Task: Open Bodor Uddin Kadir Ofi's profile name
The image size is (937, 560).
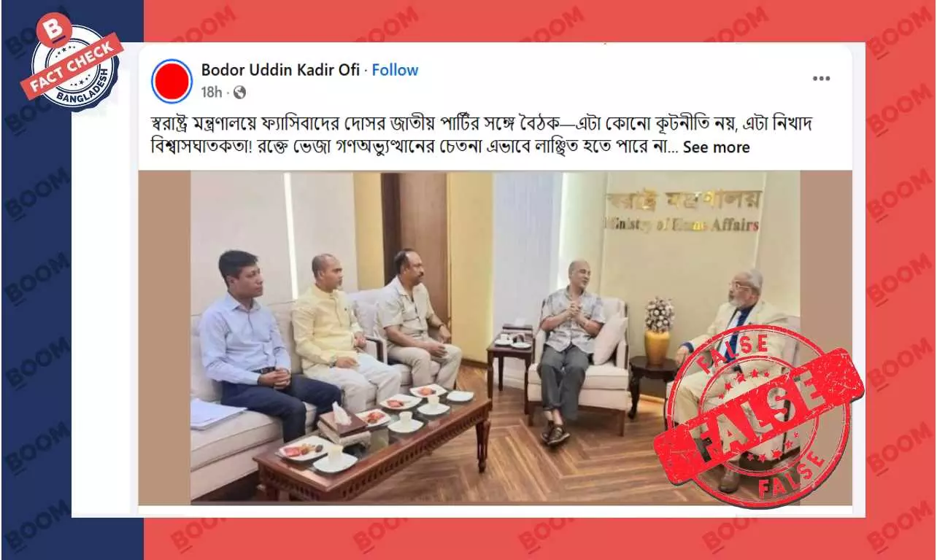Action: tap(281, 70)
